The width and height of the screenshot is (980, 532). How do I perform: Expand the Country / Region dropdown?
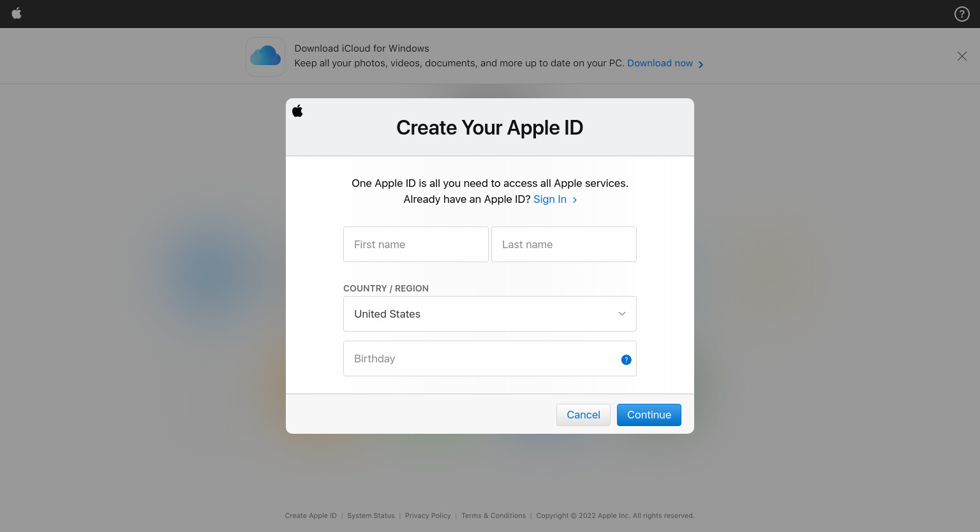click(x=490, y=314)
